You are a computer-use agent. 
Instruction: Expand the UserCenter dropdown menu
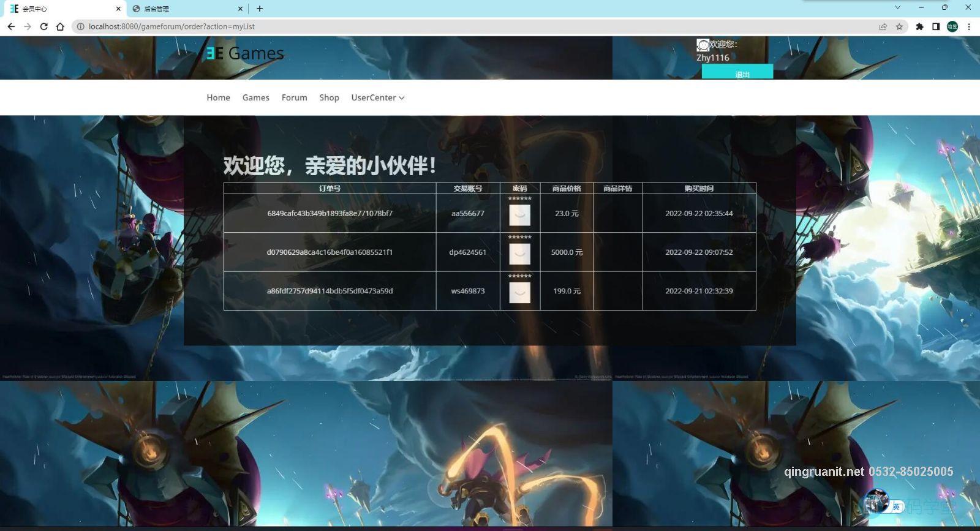(377, 97)
